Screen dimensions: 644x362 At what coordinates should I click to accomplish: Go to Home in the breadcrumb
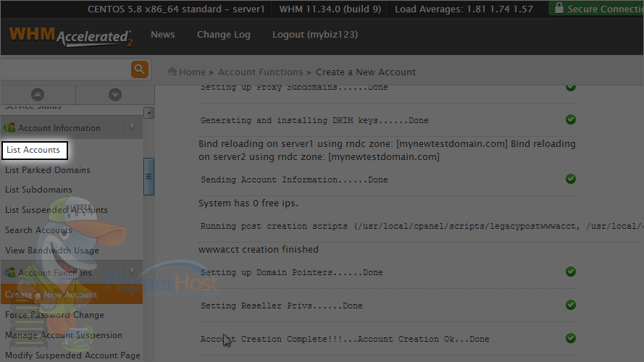point(192,72)
